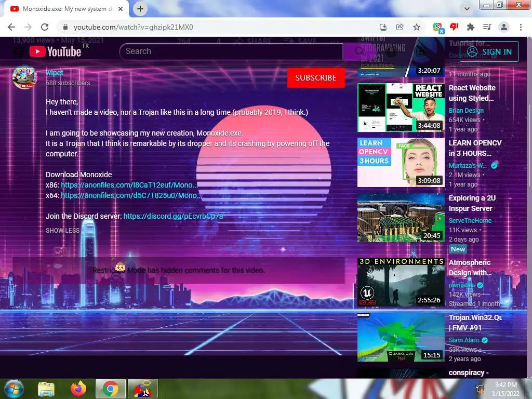Viewport: 532px width, 399px height.
Task: Open File Explorer from the taskbar
Action: (x=46, y=389)
